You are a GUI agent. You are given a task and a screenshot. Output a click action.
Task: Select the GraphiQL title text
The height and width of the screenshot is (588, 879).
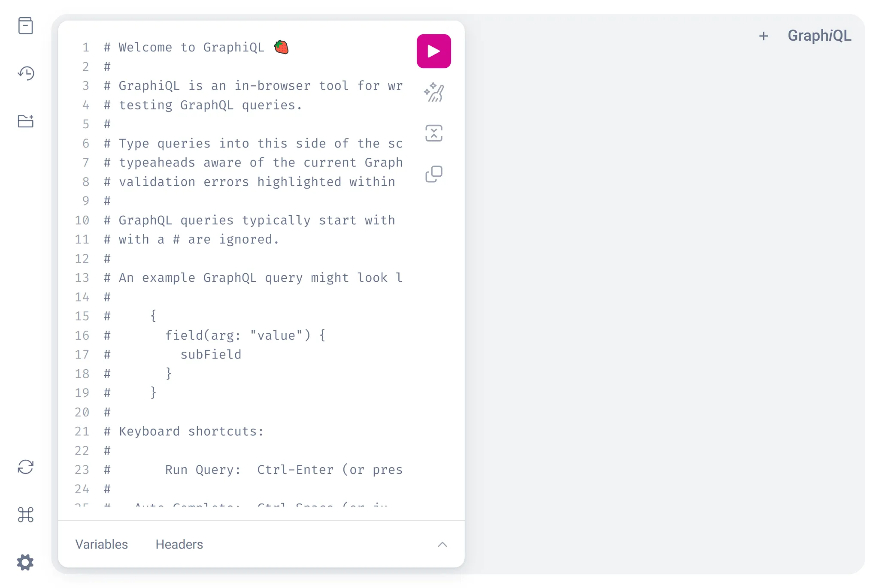(x=819, y=35)
